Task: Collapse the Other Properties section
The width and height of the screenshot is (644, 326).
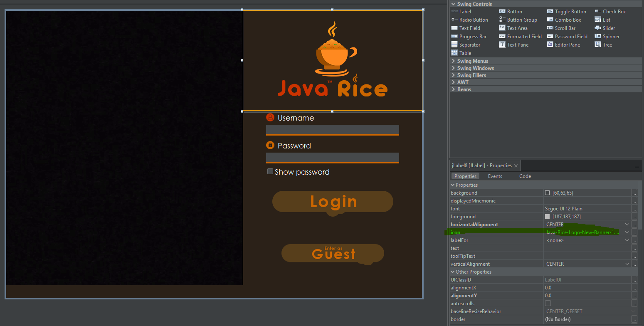Action: click(453, 272)
